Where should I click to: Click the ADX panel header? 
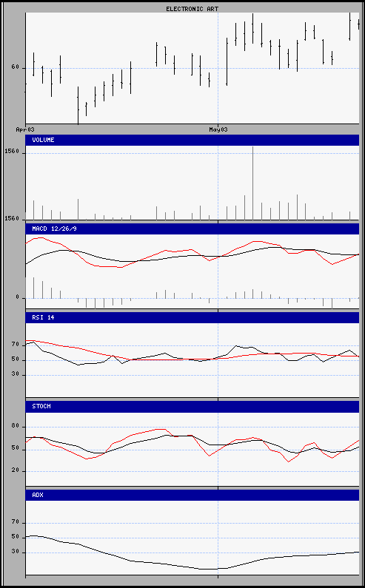(x=192, y=495)
